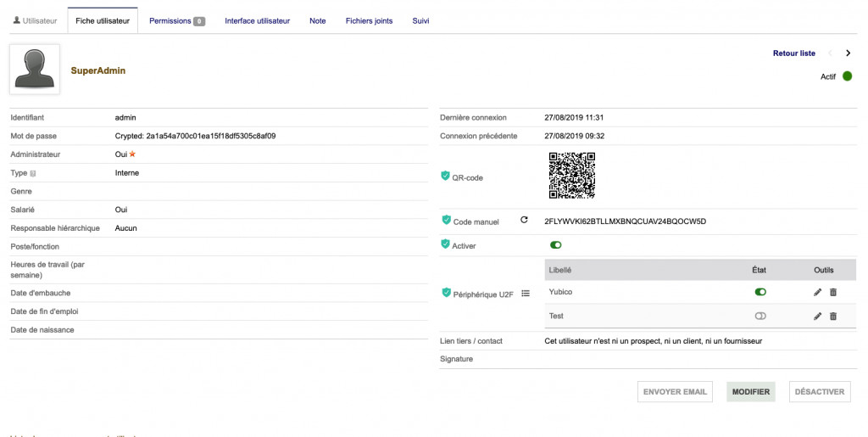The height and width of the screenshot is (437, 868).
Task: Click the QR code image
Action: pyautogui.click(x=571, y=175)
